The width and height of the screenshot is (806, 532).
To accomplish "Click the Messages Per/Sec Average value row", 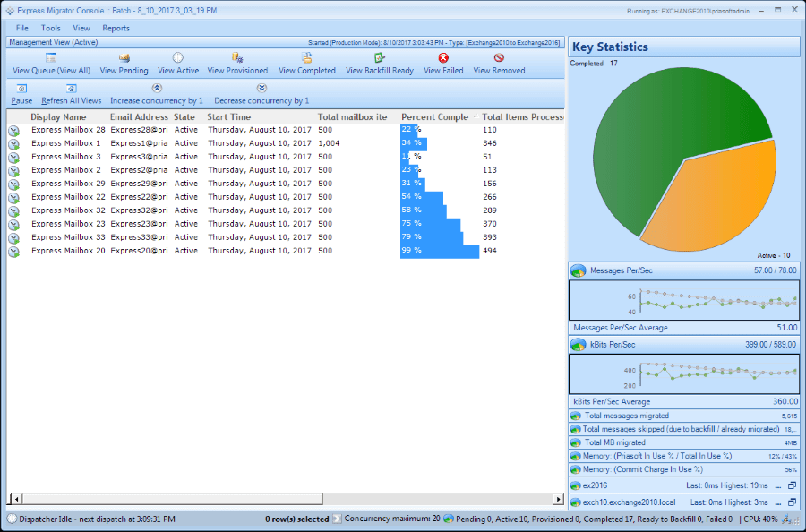I will coord(685,328).
